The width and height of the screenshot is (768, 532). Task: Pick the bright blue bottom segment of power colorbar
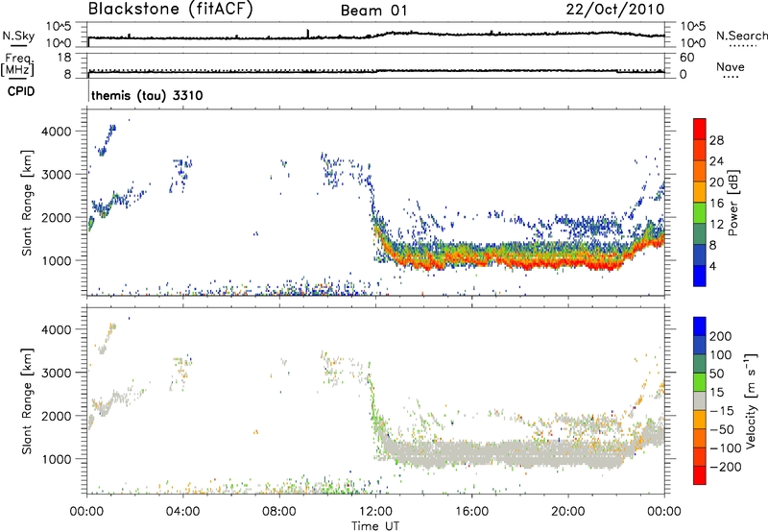700,277
